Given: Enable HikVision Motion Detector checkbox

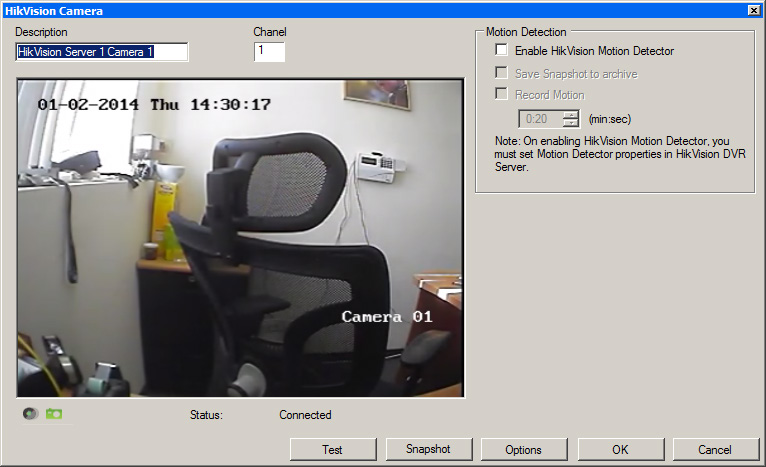Looking at the screenshot, I should pos(501,50).
